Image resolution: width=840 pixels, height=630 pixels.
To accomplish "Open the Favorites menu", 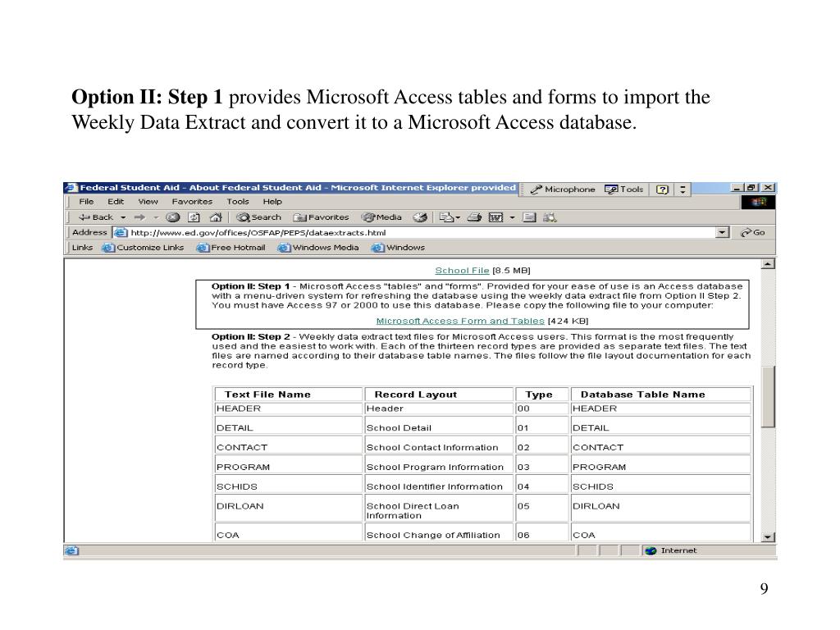I will 192,202.
